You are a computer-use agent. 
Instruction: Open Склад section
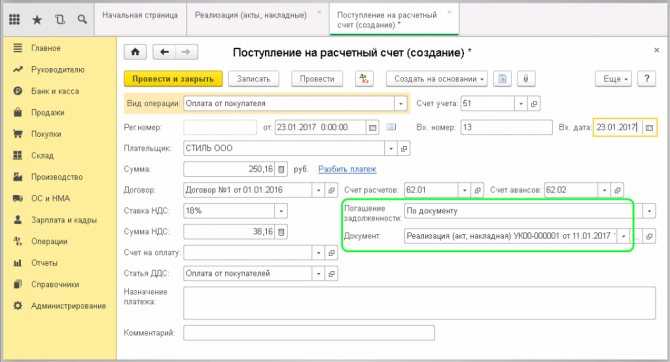click(x=42, y=155)
